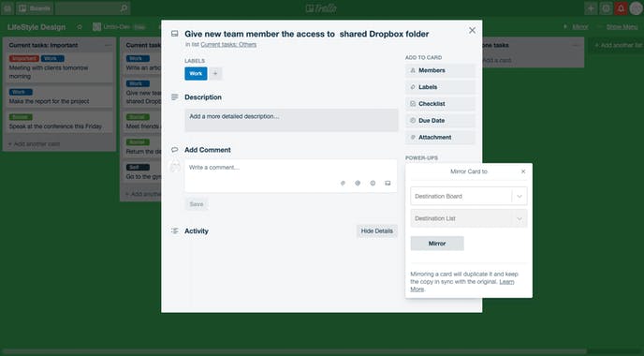Open the red notifications bell
Image resolution: width=644 pixels, height=356 pixels.
point(621,8)
